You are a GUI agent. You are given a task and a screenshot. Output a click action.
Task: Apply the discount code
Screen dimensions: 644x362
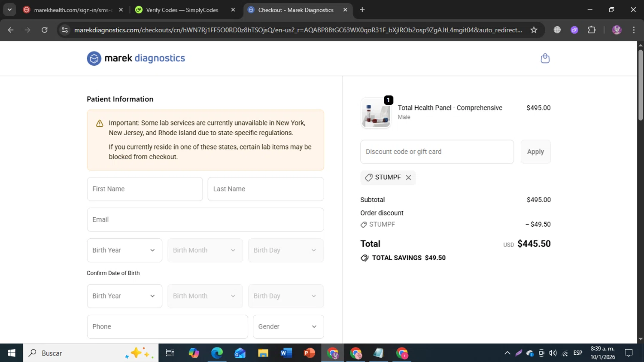(535, 152)
